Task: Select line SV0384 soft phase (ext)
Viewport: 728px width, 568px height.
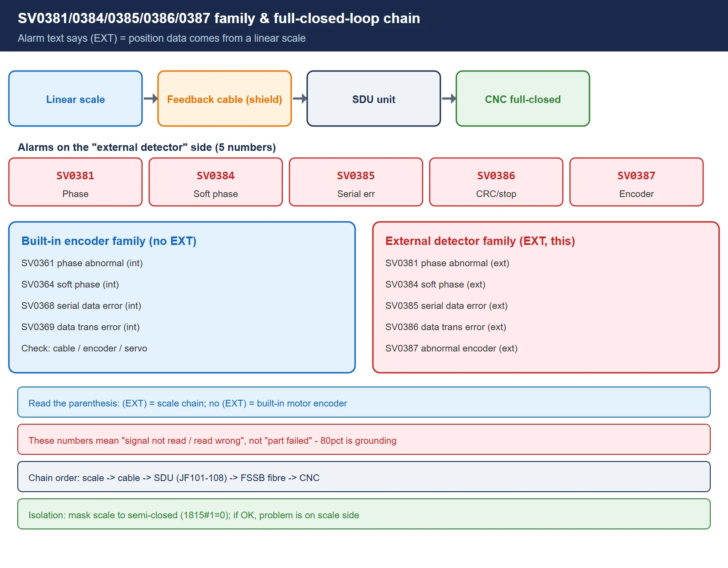Action: coord(435,284)
